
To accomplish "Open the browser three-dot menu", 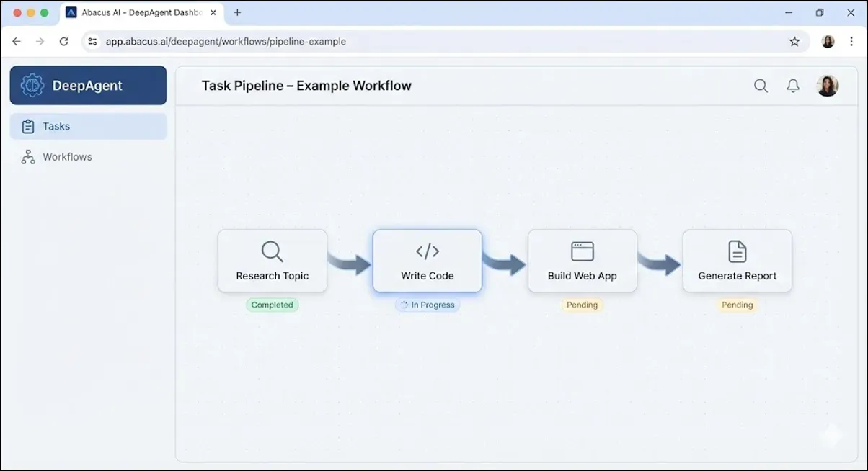I will pyautogui.click(x=851, y=42).
